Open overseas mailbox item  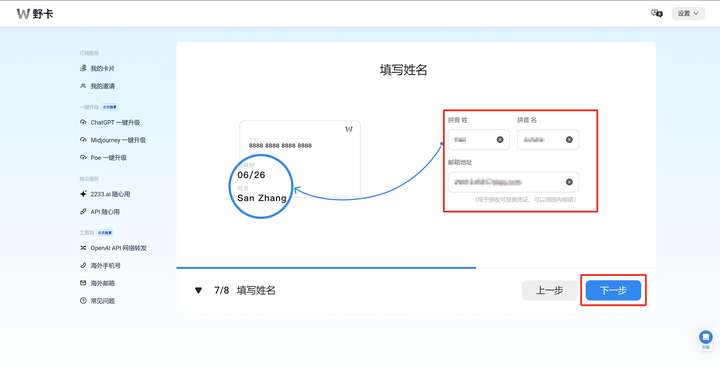(x=97, y=283)
